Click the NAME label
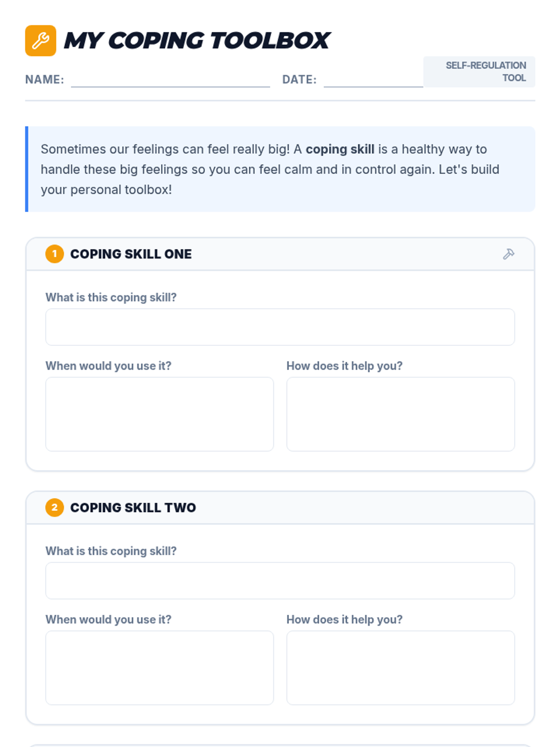Screen dimensions: 560x747 click(x=44, y=79)
